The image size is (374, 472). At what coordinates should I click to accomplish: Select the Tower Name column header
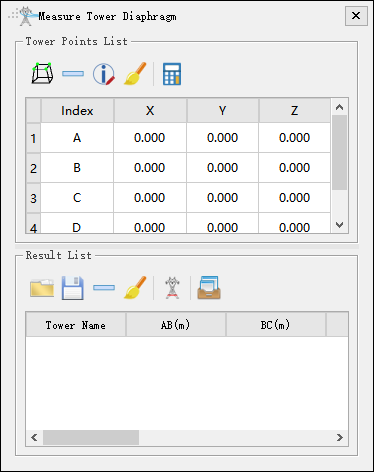[x=76, y=325]
